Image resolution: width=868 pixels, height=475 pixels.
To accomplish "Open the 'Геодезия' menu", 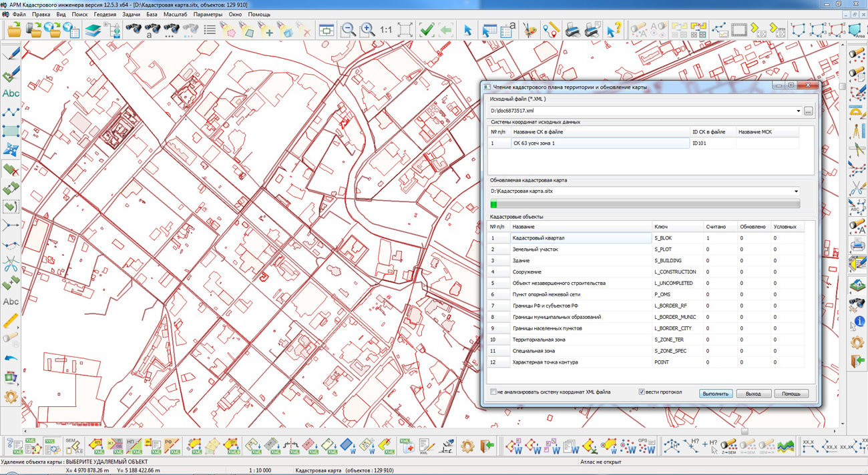I will point(105,14).
